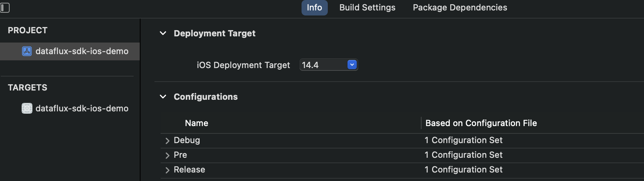The width and height of the screenshot is (644, 181).
Task: Select Release's 1 Configuration Set cell
Action: 464,169
